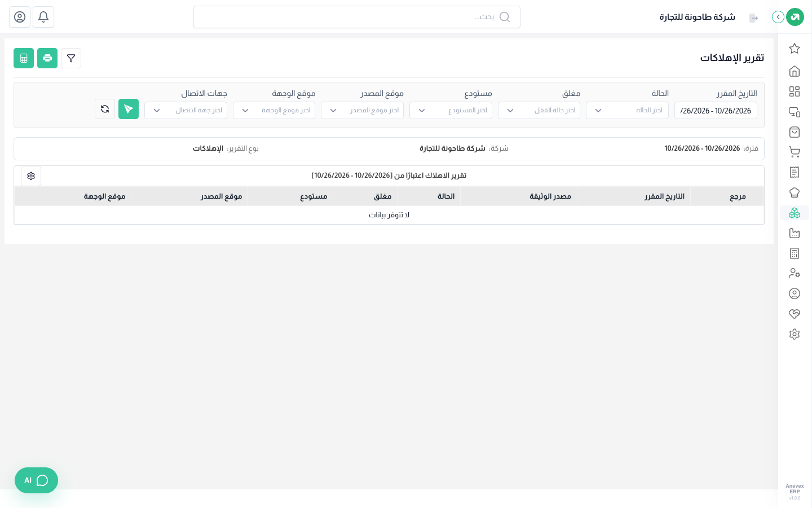Click the 'لا تتوفر بيانات' empty row text
812x508 pixels.
(389, 215)
